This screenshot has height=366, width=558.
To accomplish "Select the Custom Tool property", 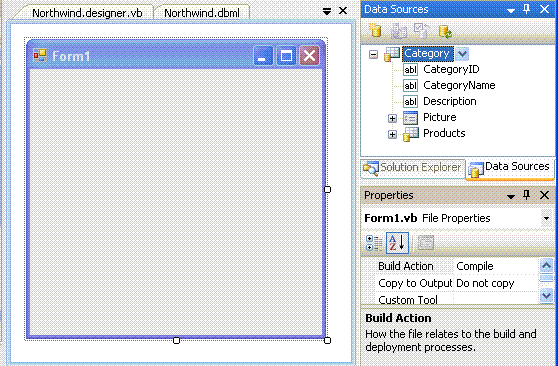I will [407, 299].
